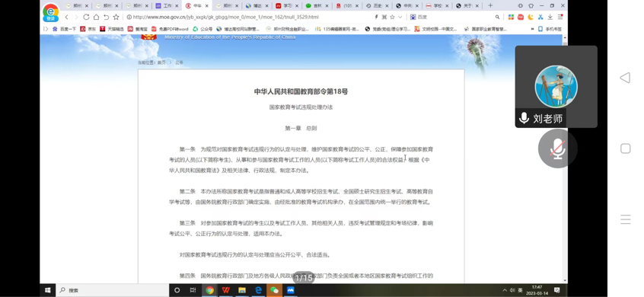Screen dimensions: 644x297
Task: Open the 京东 bookmark
Action: 88,29
